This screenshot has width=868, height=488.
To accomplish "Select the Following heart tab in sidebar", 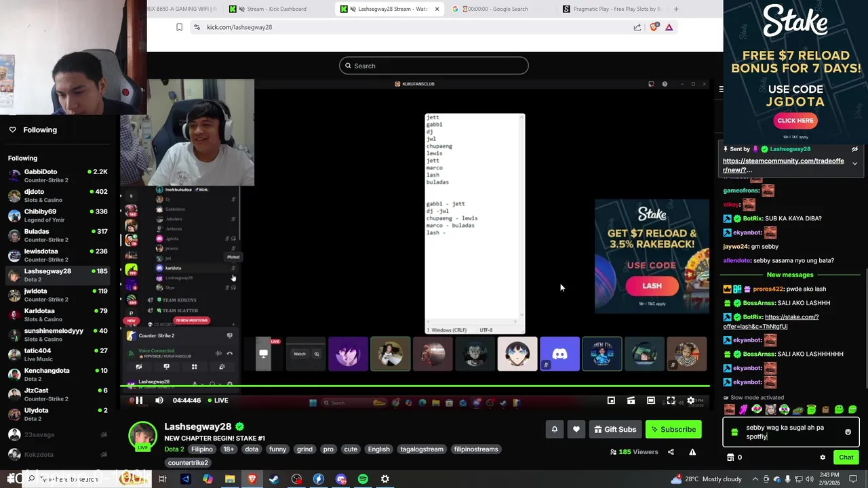I will (33, 129).
